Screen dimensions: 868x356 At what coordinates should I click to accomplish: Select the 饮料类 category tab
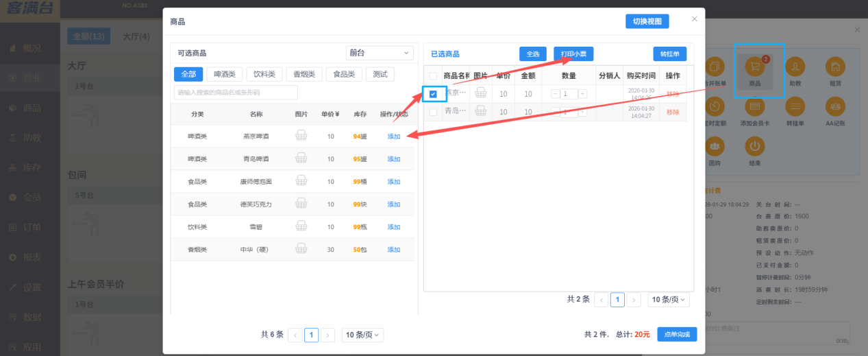pos(264,74)
